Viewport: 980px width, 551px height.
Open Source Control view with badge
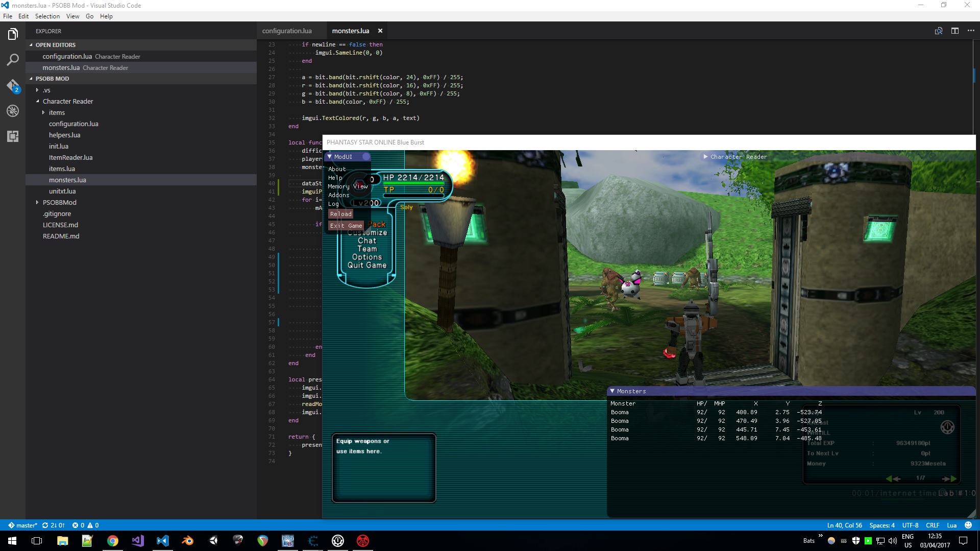point(13,85)
